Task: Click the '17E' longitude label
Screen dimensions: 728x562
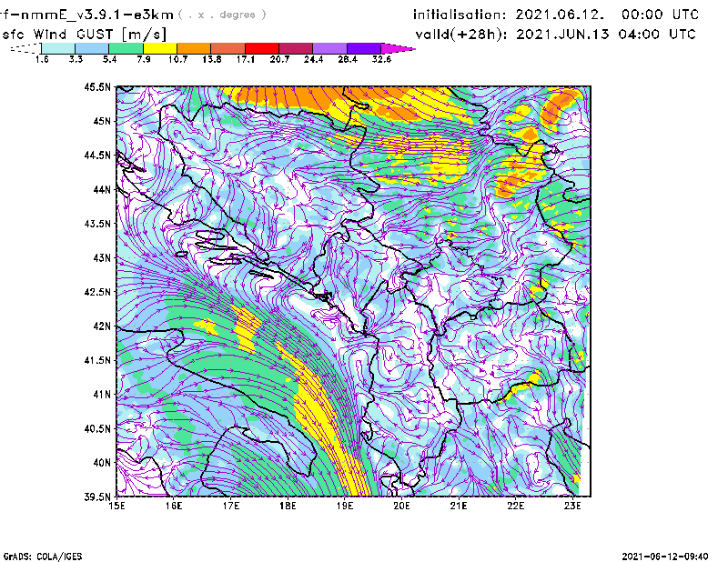Action: click(230, 506)
